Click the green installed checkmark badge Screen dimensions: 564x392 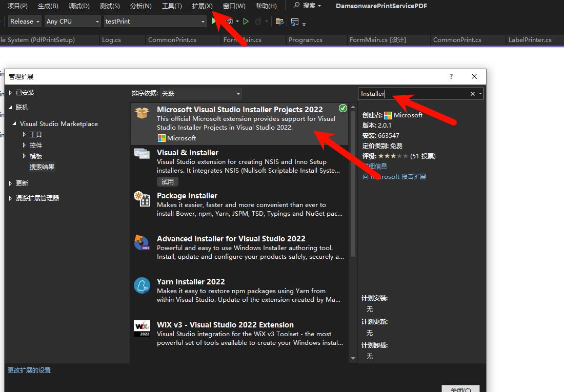(343, 108)
